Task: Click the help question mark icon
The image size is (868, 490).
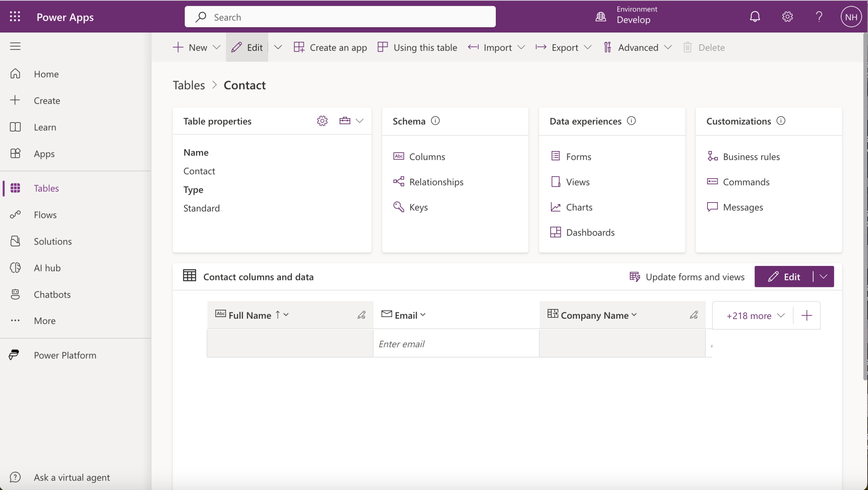Action: pyautogui.click(x=819, y=17)
